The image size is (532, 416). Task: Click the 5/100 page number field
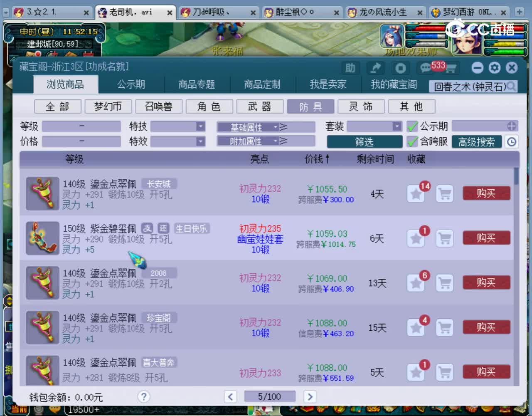point(270,396)
